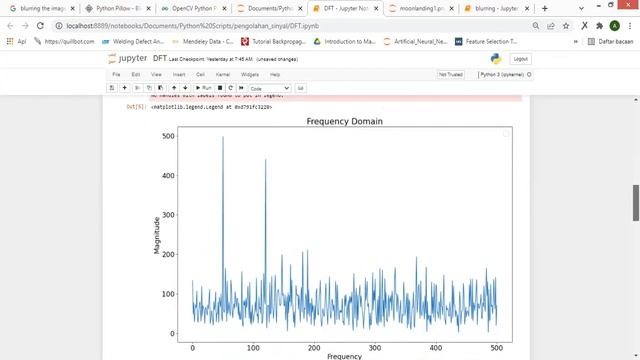
Task: Open the View menu in Jupyter
Action: click(x=156, y=75)
